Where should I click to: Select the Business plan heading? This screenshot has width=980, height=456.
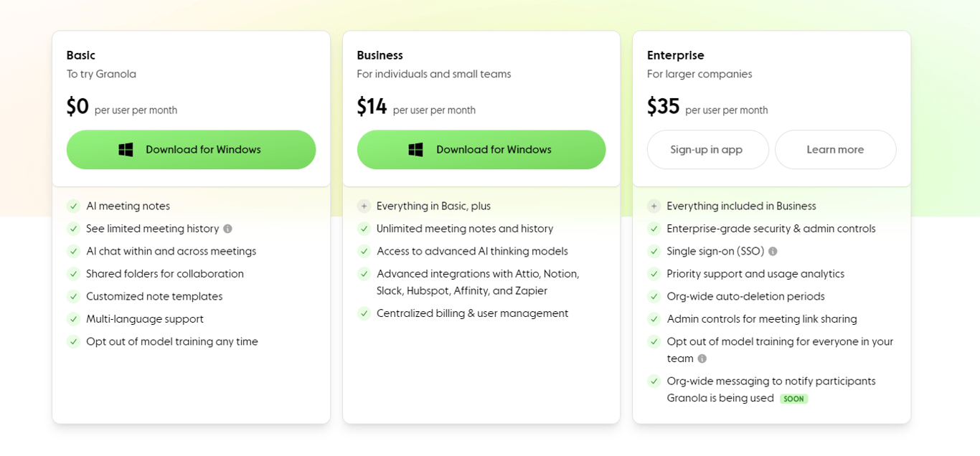point(380,55)
